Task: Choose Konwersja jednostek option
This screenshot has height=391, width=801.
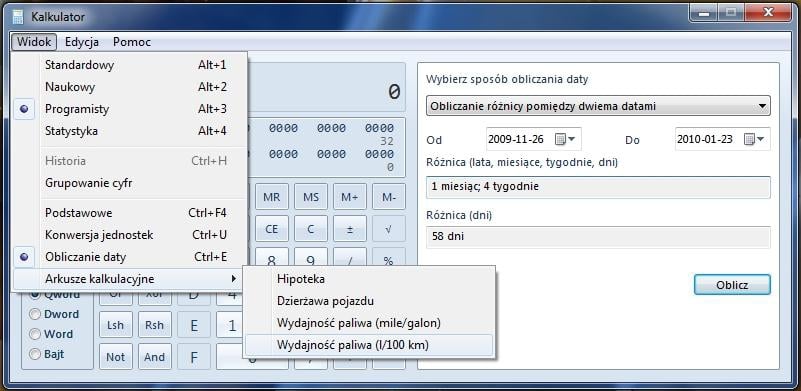Action: [130, 235]
